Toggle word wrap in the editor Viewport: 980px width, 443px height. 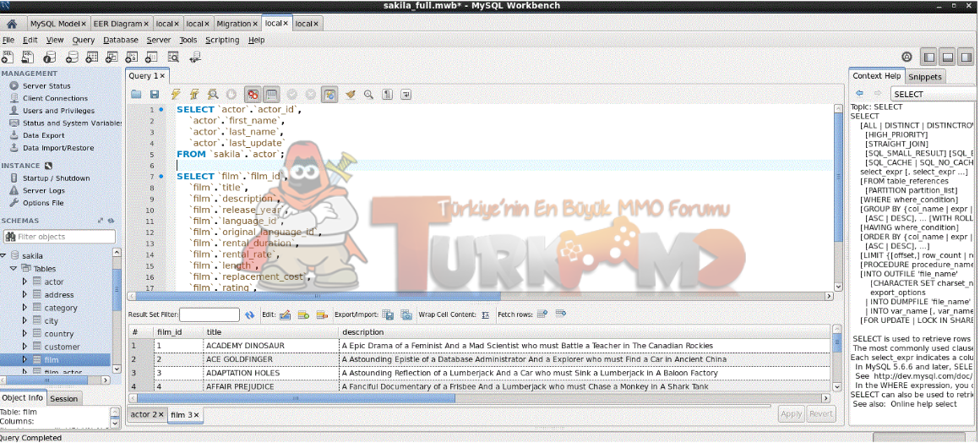(x=406, y=95)
